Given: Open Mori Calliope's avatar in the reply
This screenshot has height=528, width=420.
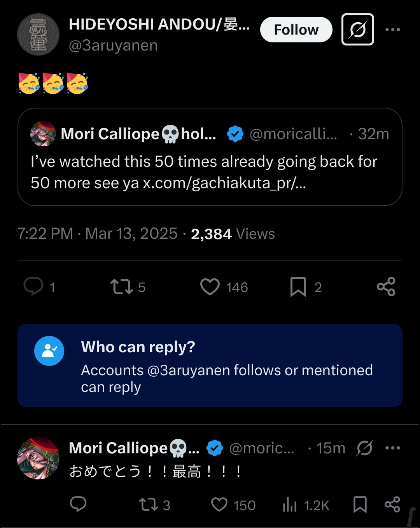Looking at the screenshot, I should click(x=38, y=458).
